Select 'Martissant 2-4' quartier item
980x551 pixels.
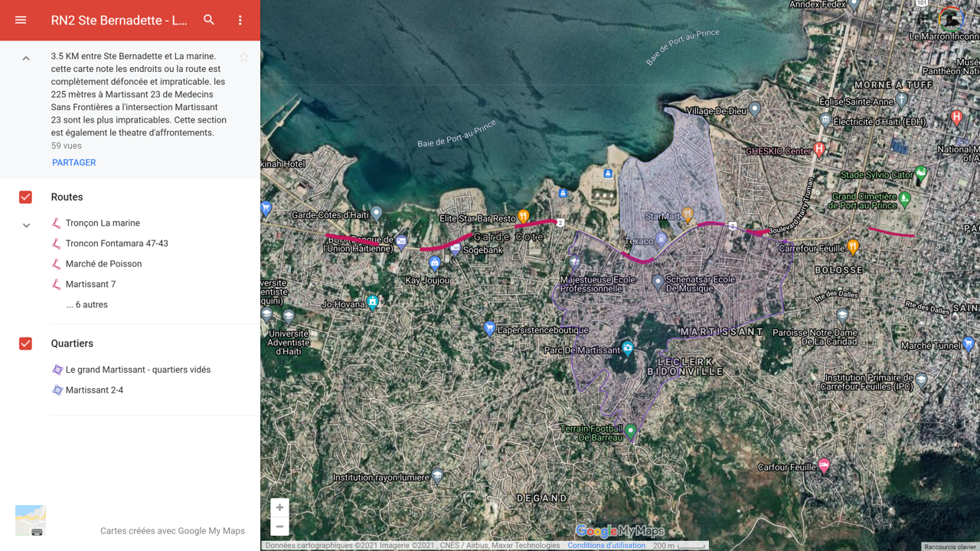[94, 390]
